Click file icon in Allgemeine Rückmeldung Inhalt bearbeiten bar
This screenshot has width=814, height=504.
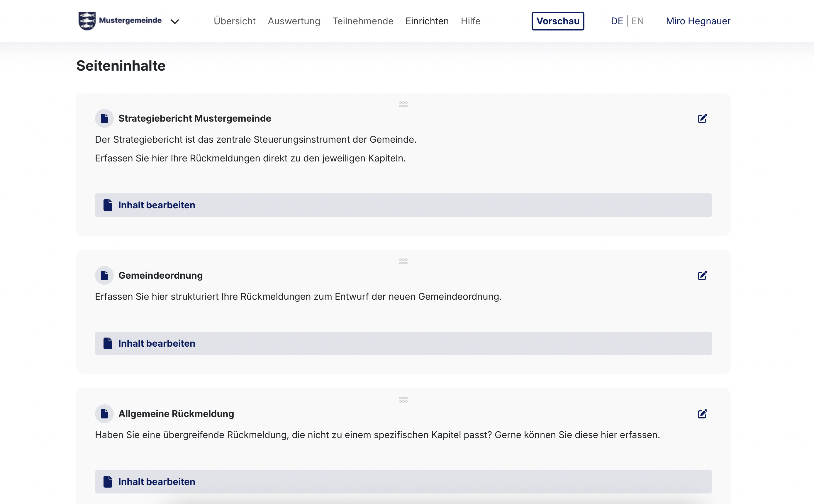[x=108, y=482]
